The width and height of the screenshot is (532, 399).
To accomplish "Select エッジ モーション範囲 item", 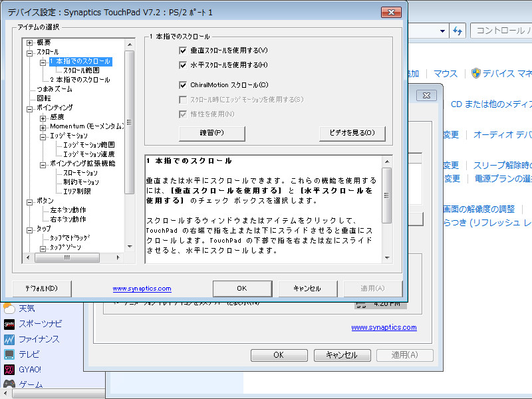I will pos(89,145).
